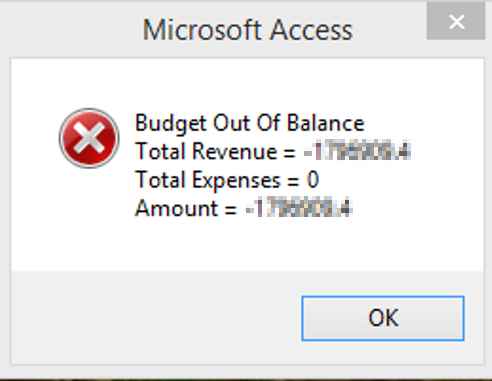Click the Microsoft Access title text
The height and width of the screenshot is (381, 492).
247,30
